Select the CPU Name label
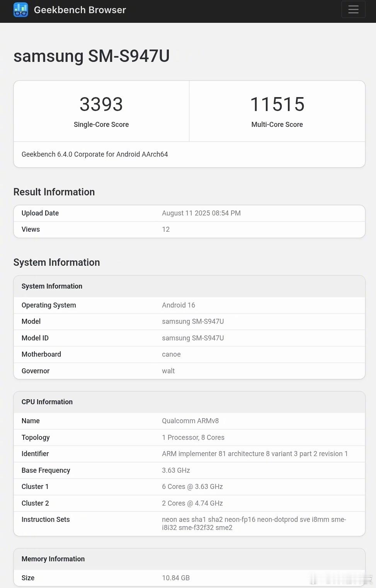 (x=31, y=421)
